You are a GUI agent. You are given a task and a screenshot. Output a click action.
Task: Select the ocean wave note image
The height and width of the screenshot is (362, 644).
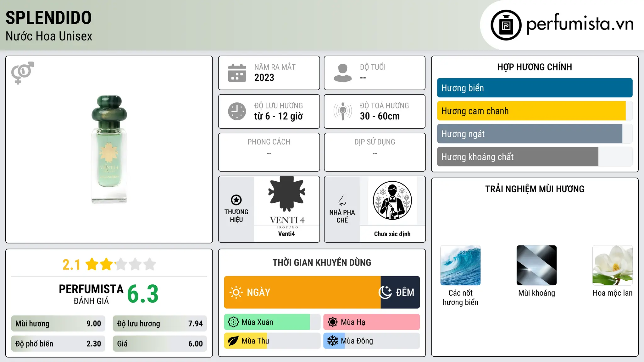(460, 265)
